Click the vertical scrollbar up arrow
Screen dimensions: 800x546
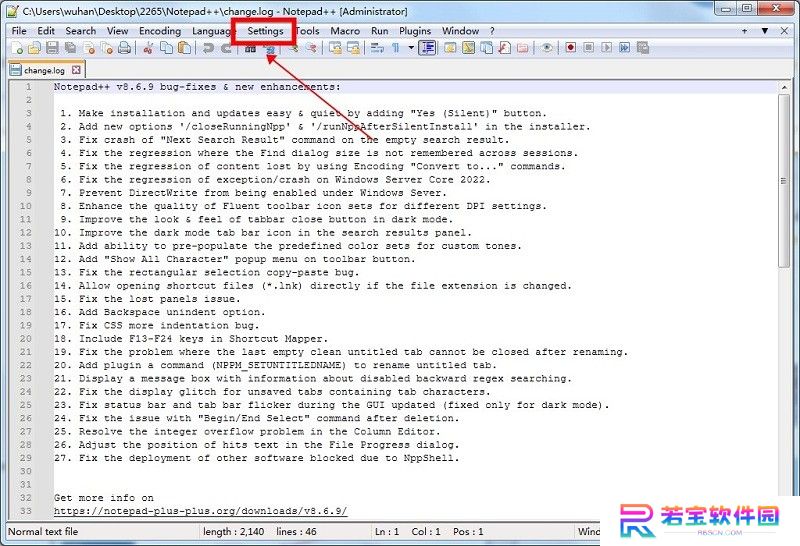coord(784,88)
